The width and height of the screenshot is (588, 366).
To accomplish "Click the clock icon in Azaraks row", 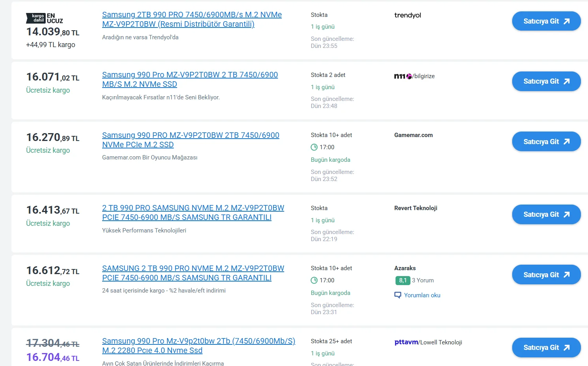I will point(314,280).
